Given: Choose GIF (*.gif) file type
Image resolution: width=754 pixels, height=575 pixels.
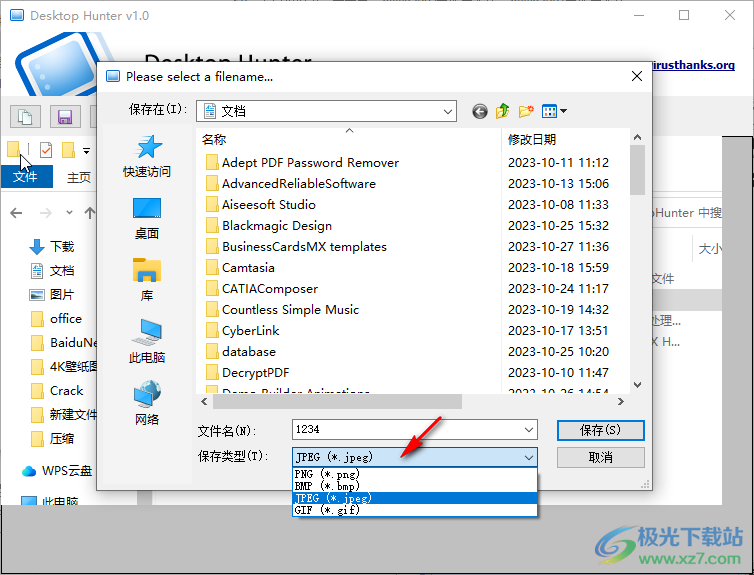Looking at the screenshot, I should point(415,510).
